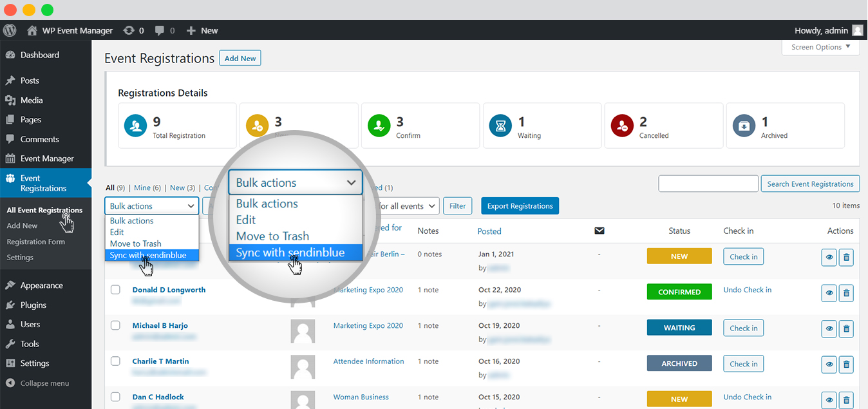Expand Screen Options panel

(820, 47)
